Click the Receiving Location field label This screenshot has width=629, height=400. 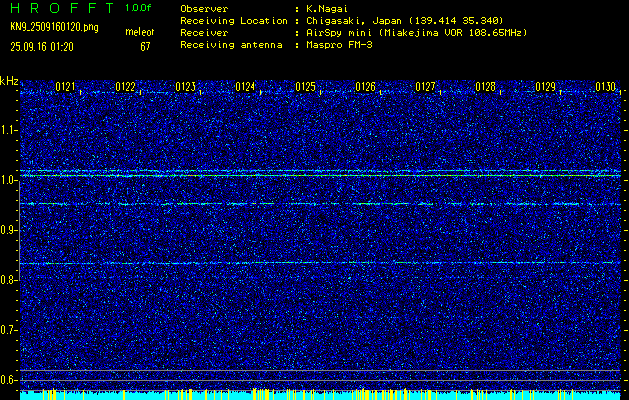[x=234, y=20]
